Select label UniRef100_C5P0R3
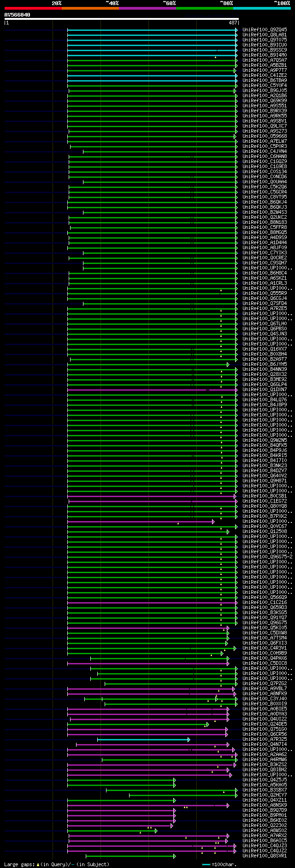 (265, 147)
